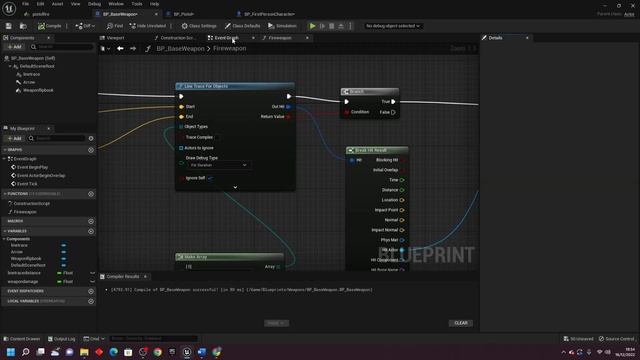This screenshot has width=640, height=360.
Task: Click the add function plus icon
Action: click(x=91, y=194)
